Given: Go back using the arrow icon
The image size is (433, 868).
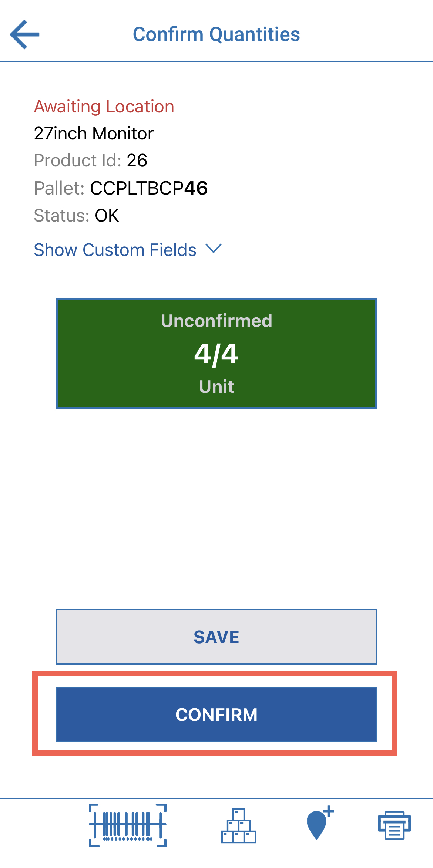Looking at the screenshot, I should [25, 34].
